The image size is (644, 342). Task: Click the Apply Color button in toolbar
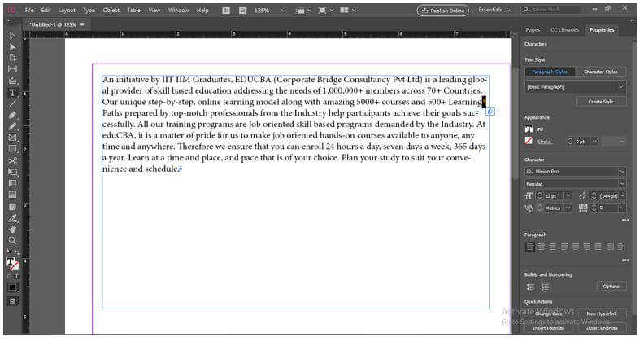tap(12, 287)
